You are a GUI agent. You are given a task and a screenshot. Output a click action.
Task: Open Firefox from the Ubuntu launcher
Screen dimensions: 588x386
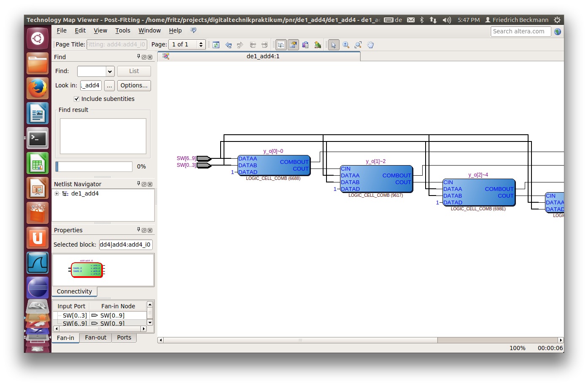(38, 88)
